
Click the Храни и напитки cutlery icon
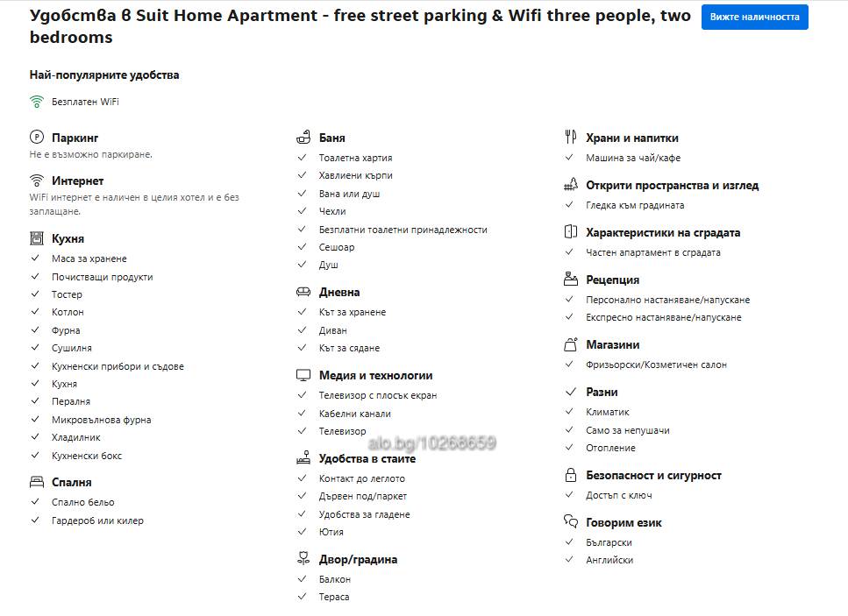pyautogui.click(x=571, y=138)
